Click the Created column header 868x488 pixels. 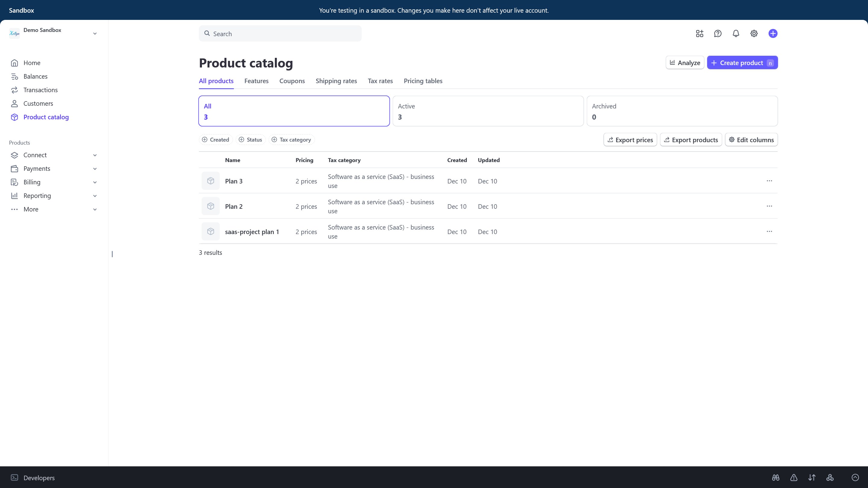point(457,160)
